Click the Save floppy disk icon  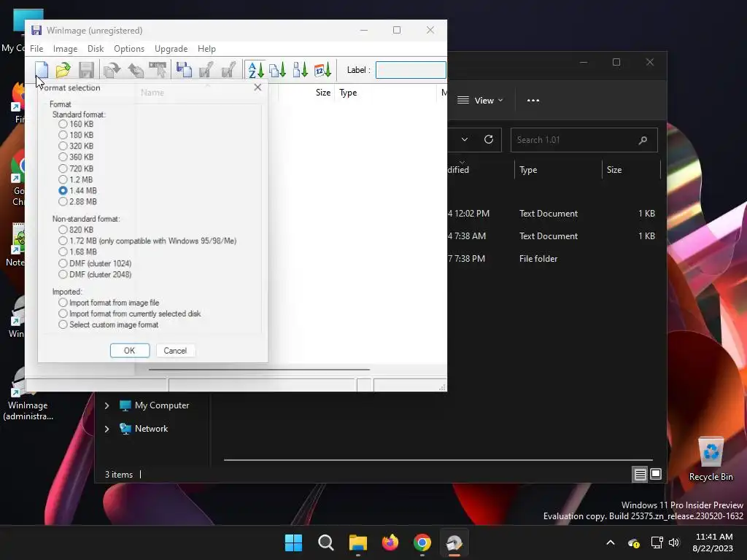(x=86, y=70)
